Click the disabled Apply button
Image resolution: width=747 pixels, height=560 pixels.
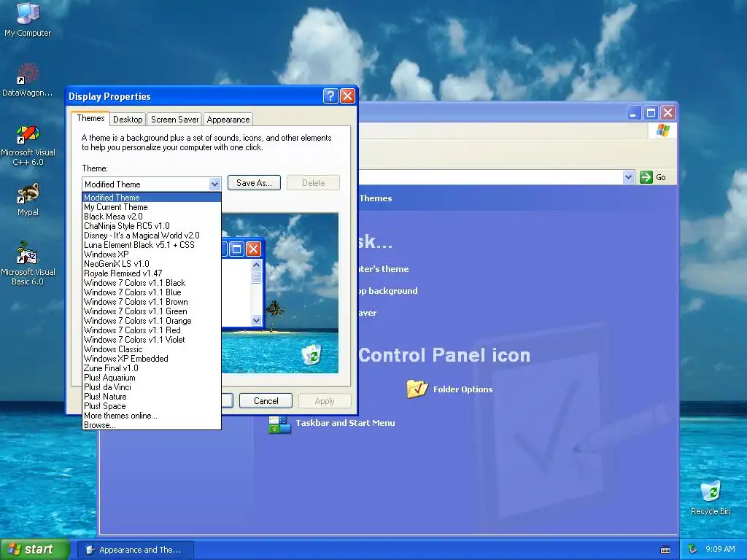tap(325, 401)
